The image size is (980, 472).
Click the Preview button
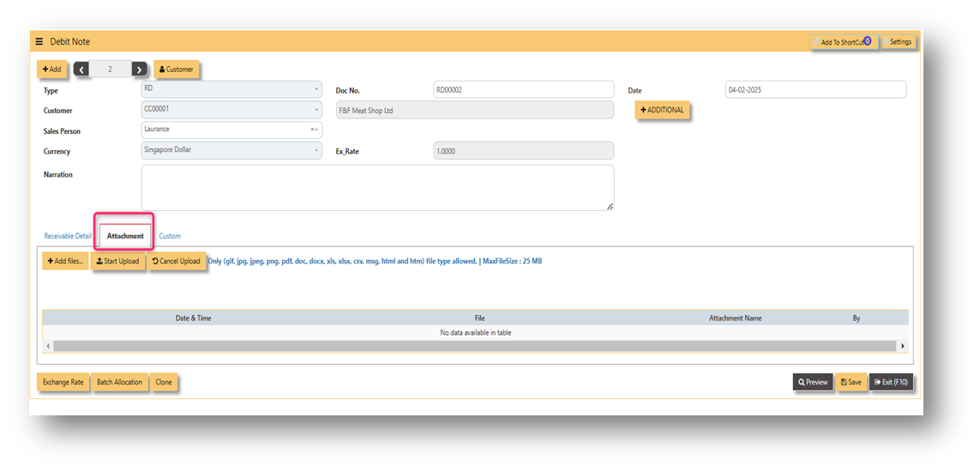pos(813,382)
